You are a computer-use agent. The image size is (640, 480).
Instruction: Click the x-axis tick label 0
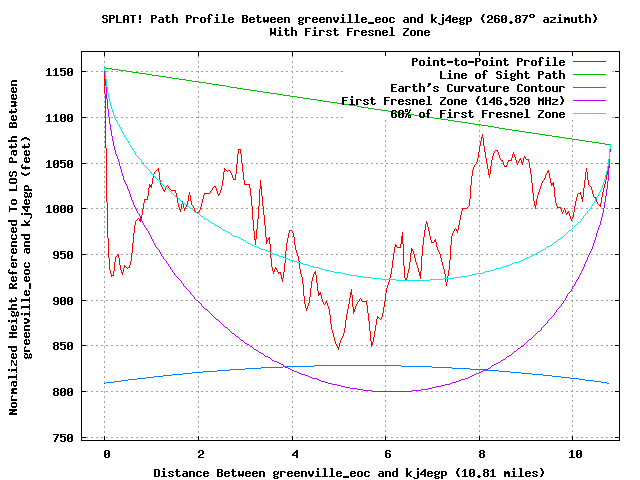[x=107, y=454]
